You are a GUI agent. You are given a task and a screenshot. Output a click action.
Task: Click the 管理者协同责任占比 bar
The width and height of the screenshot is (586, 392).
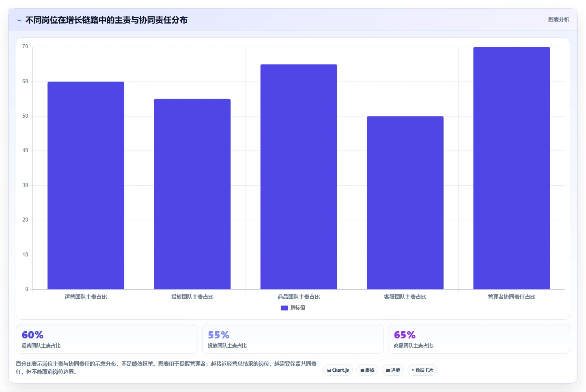click(511, 168)
